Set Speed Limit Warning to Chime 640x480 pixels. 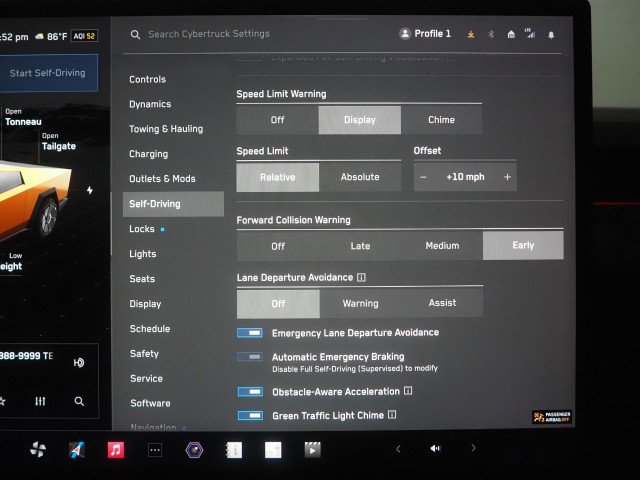coord(441,120)
